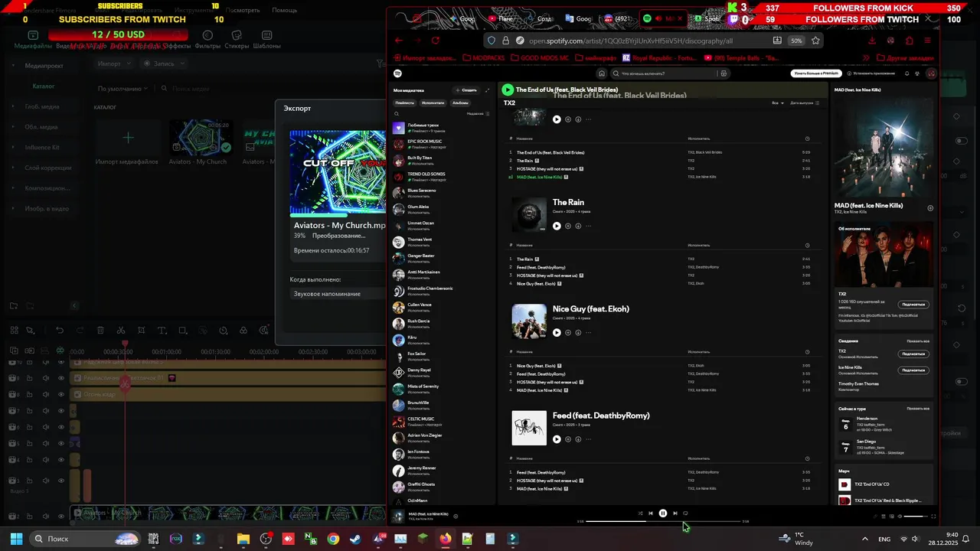Screen dimensions: 980x551
Task: Filter library by Исполнители
Action: tap(433, 103)
